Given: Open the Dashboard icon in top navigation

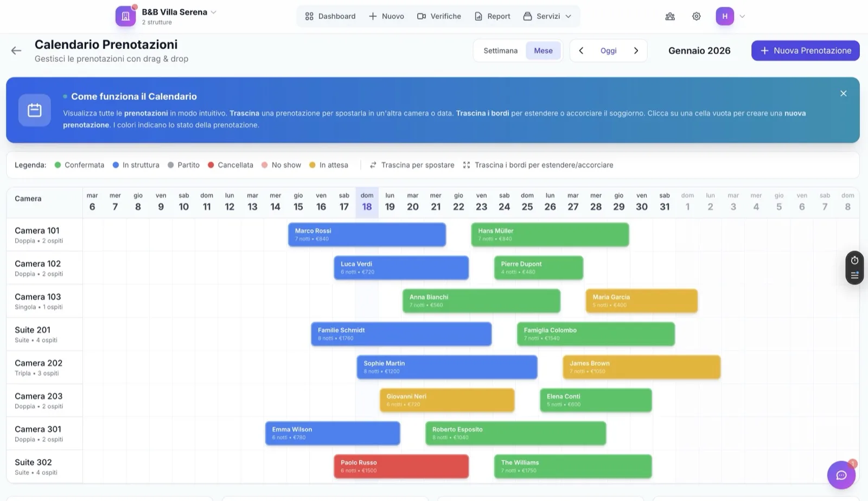Looking at the screenshot, I should 310,16.
